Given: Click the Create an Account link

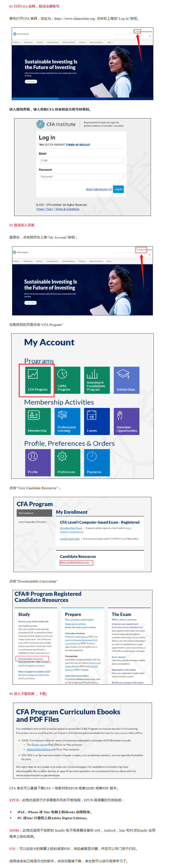Looking at the screenshot, I should pyautogui.click(x=78, y=145).
